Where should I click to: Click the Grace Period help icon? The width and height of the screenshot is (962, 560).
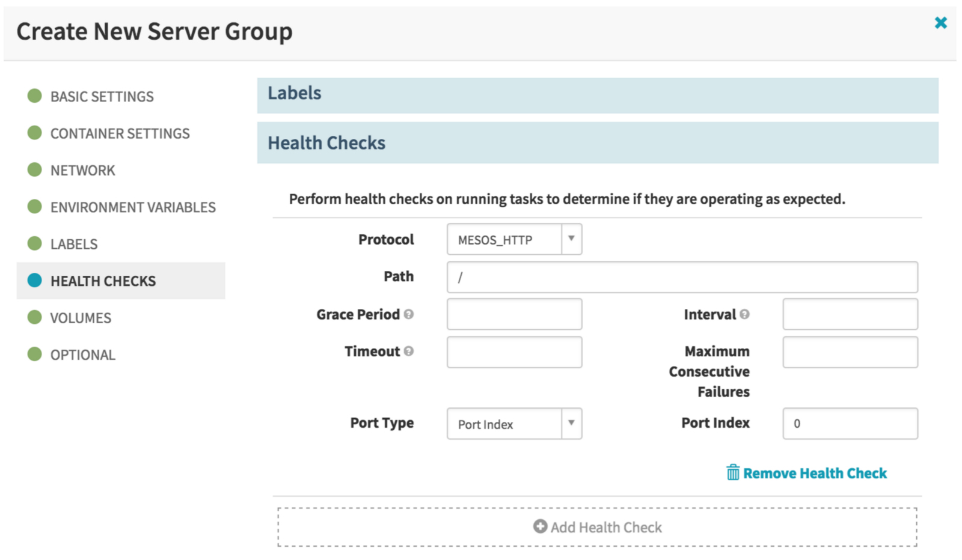point(409,314)
